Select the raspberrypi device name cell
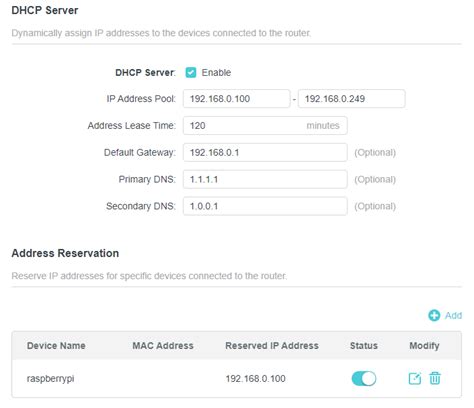This screenshot has width=474, height=408. [x=50, y=379]
